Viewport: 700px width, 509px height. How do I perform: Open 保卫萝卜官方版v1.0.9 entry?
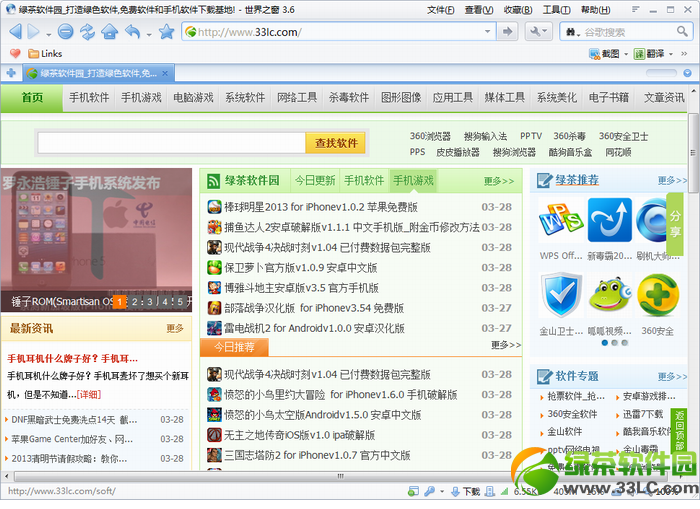300,268
